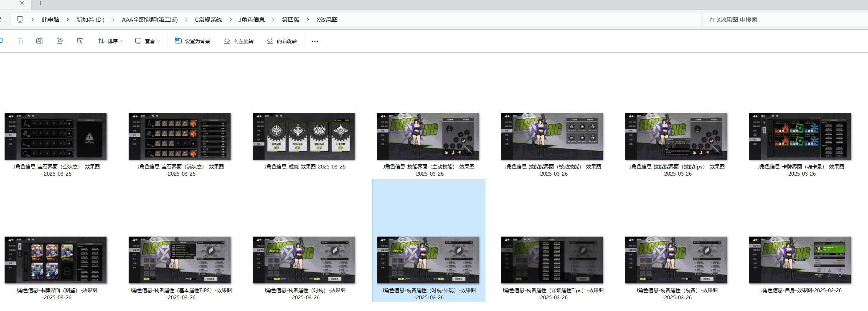868x311 pixels.
Task: Navigate to 第四版 breadcrumb
Action: [x=291, y=20]
